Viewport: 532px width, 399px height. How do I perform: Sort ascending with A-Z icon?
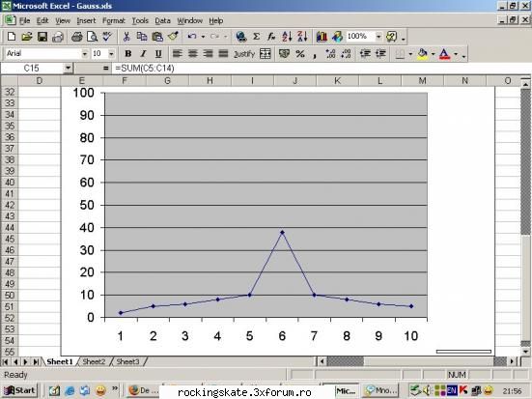tap(287, 37)
